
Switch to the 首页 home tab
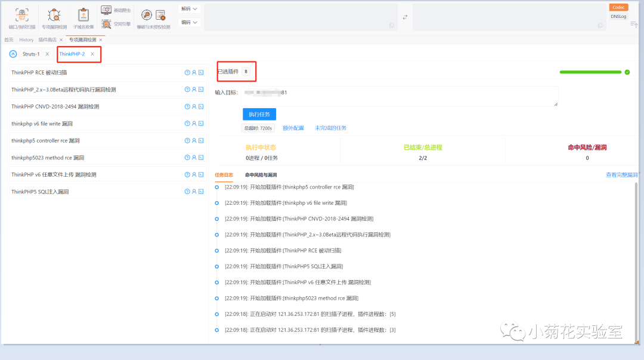pos(8,40)
